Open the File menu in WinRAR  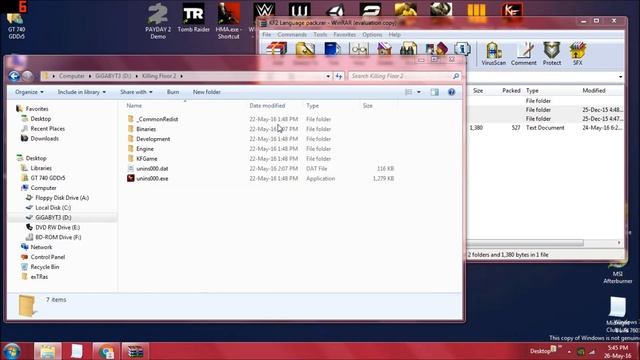coord(267,35)
